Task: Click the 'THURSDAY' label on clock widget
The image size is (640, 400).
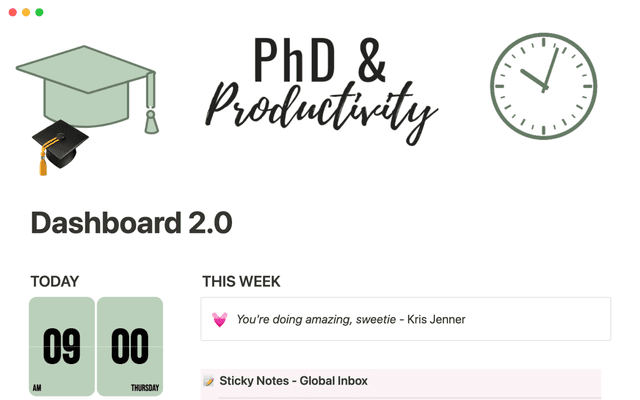Action: click(145, 388)
